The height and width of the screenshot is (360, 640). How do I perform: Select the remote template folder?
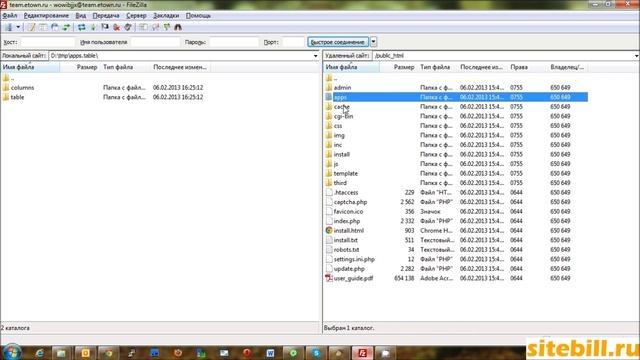(345, 173)
